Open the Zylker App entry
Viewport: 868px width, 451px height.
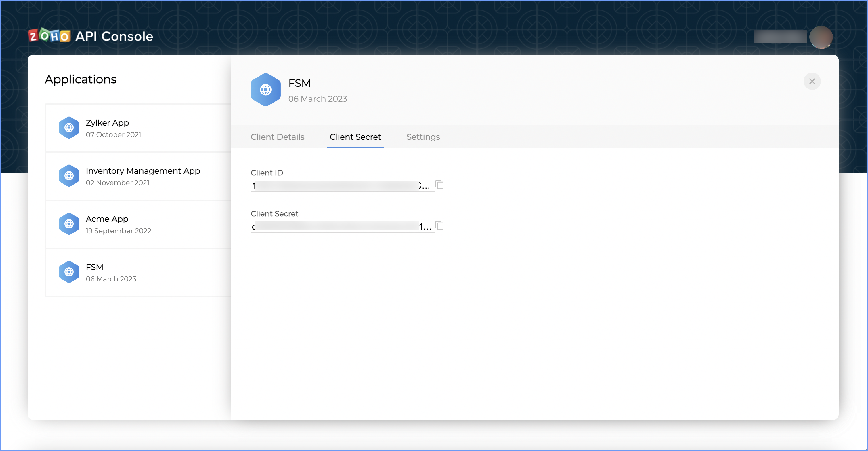[107, 123]
